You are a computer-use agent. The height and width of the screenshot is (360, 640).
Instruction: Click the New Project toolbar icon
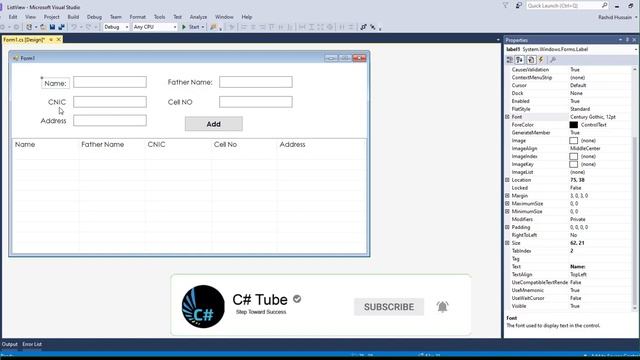[x=29, y=27]
